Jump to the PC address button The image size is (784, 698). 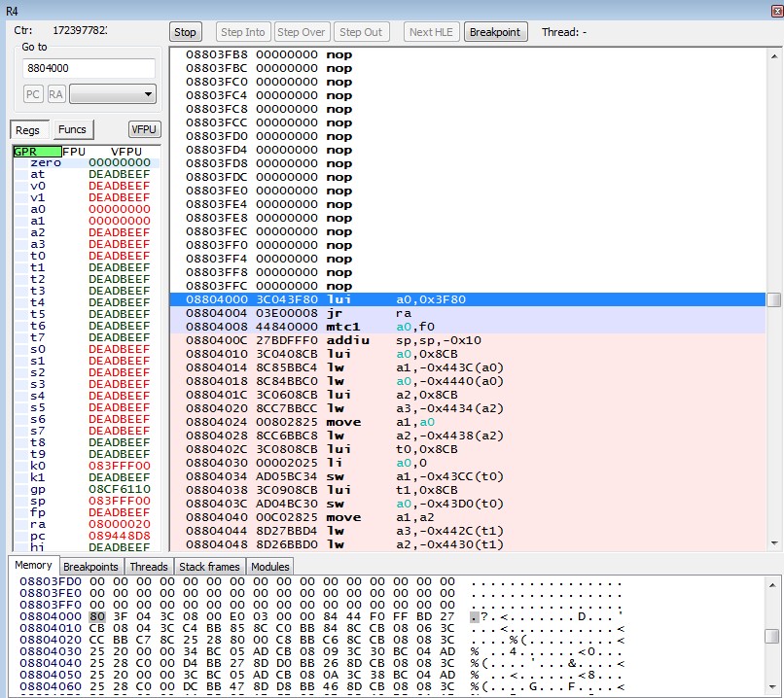click(x=33, y=94)
